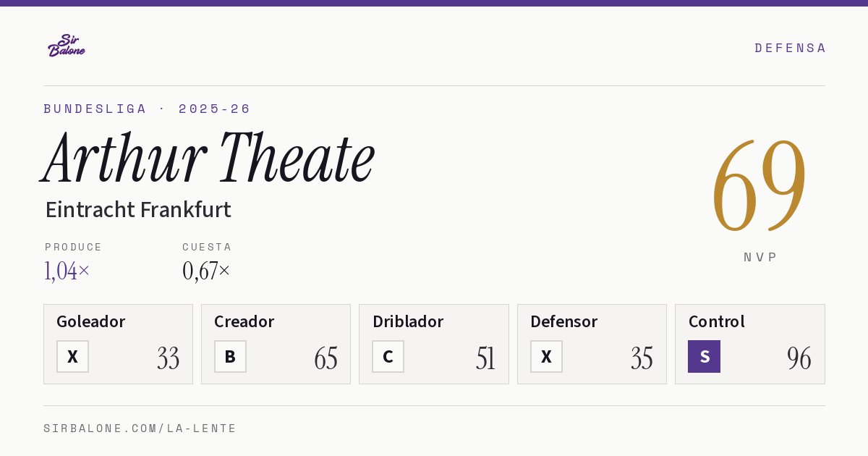Click the player name Arthur Theate
This screenshot has height=456, width=868.
[x=209, y=158]
